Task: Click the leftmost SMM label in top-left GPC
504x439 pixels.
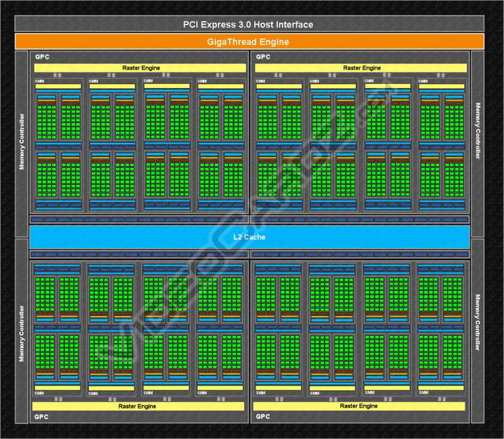Action: (39, 82)
